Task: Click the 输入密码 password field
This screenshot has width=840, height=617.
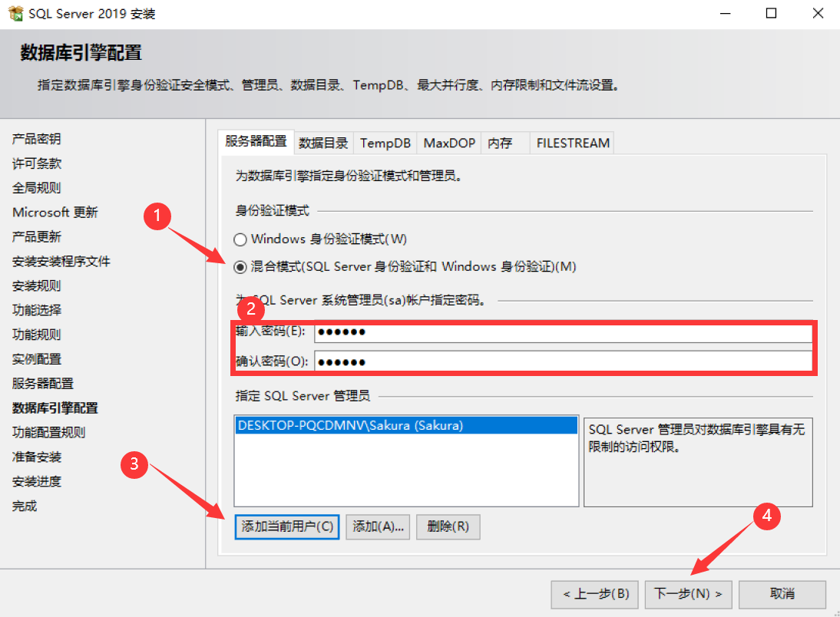Action: [563, 332]
